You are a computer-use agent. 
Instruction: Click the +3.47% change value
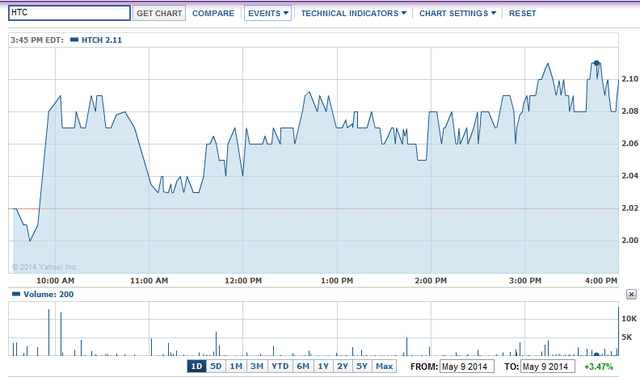click(x=598, y=366)
